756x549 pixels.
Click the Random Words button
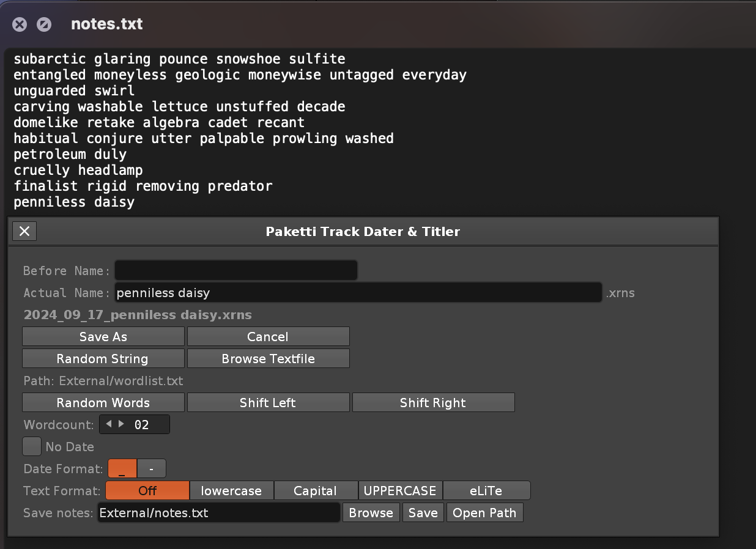[103, 403]
